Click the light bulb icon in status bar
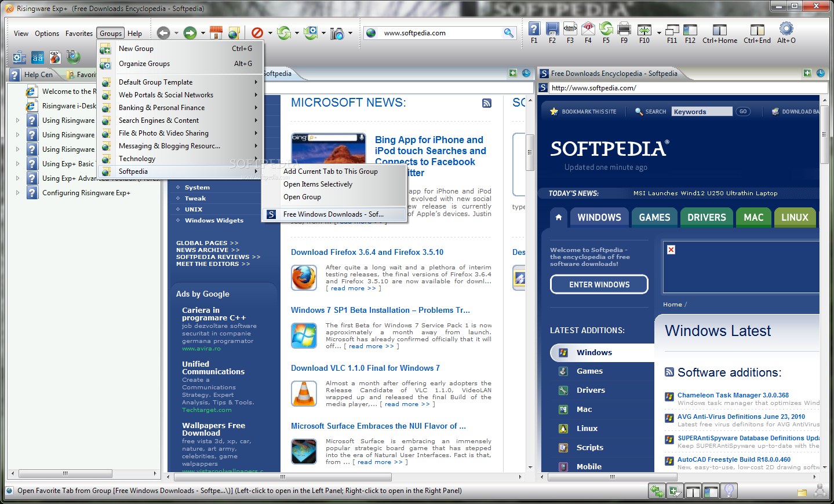 [729, 491]
